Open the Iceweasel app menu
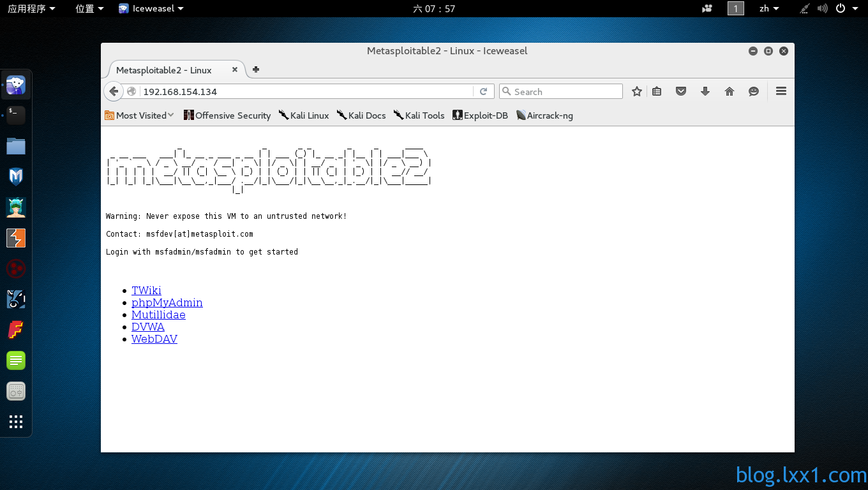 pos(151,8)
